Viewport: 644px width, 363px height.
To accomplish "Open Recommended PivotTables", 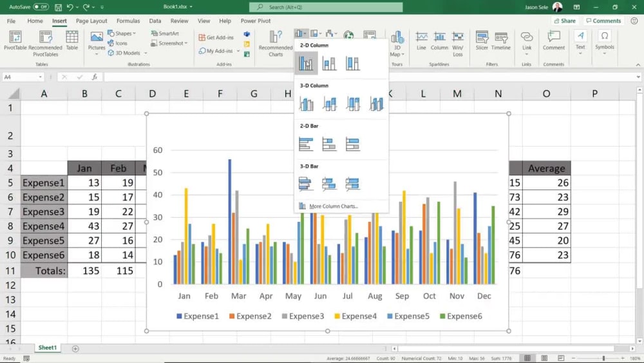I will (45, 44).
